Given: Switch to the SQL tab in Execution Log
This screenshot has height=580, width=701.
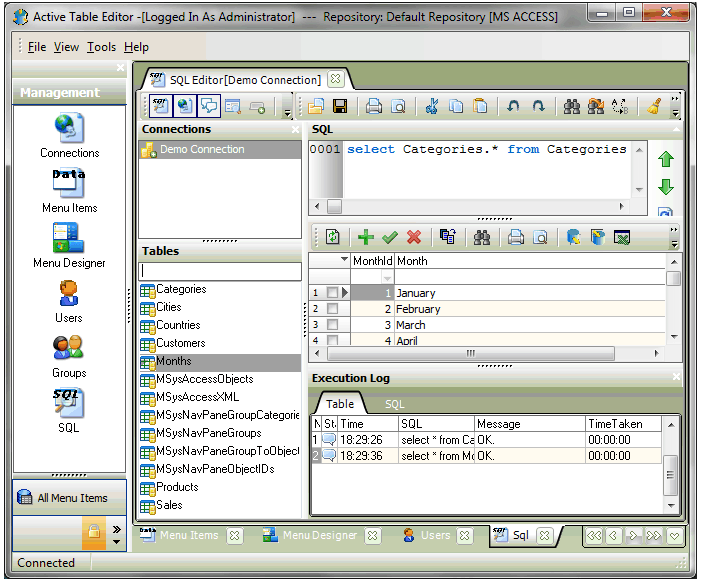Looking at the screenshot, I should (x=395, y=404).
